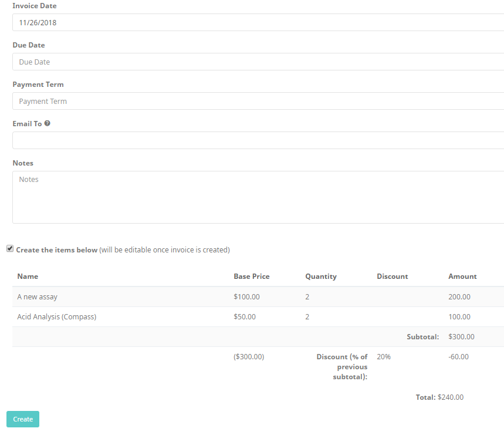Click inside the Notes text area
Viewport: 504px width, 435px height.
[x=258, y=197]
